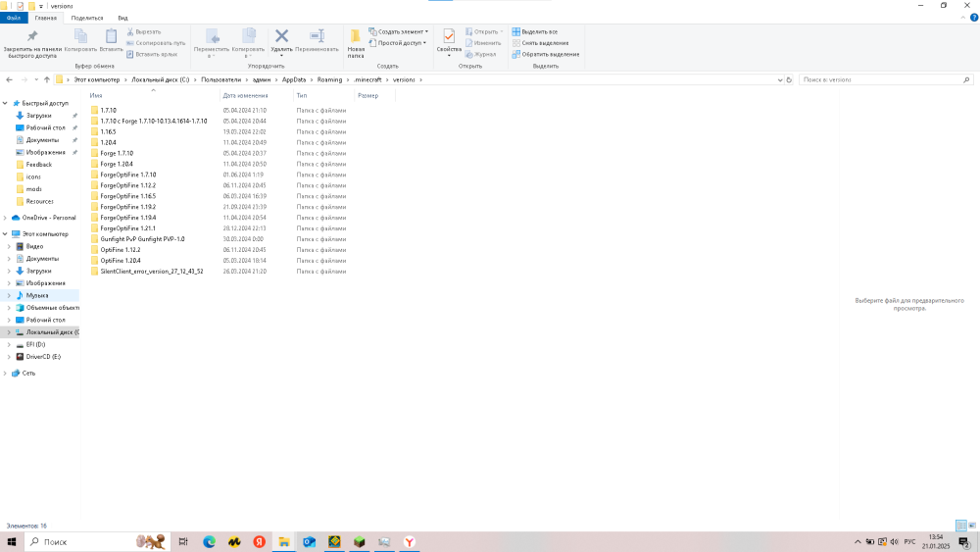
Task: Select folder Gunfight PvP Gunfight PVP-1.0
Action: (142, 239)
